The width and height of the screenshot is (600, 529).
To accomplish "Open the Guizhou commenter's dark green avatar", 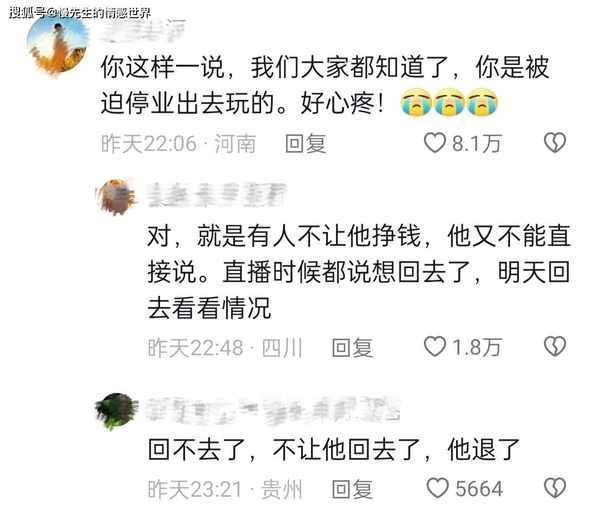I will 116,411.
